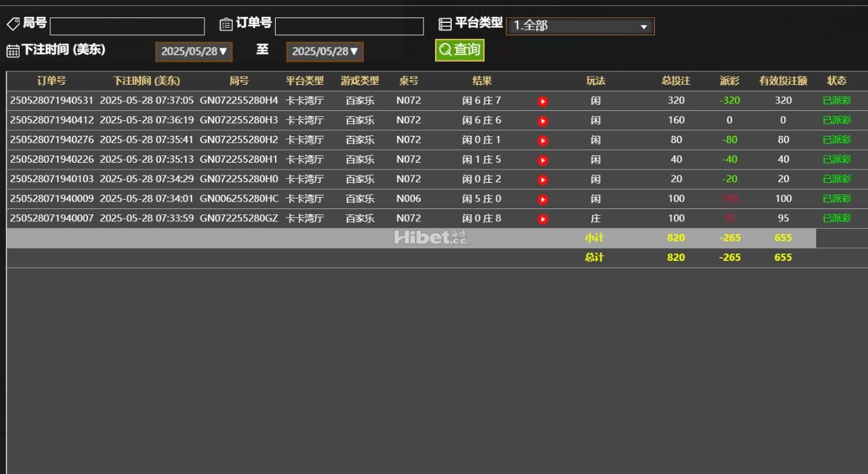Play the result video for order 250528071940531

coord(543,101)
